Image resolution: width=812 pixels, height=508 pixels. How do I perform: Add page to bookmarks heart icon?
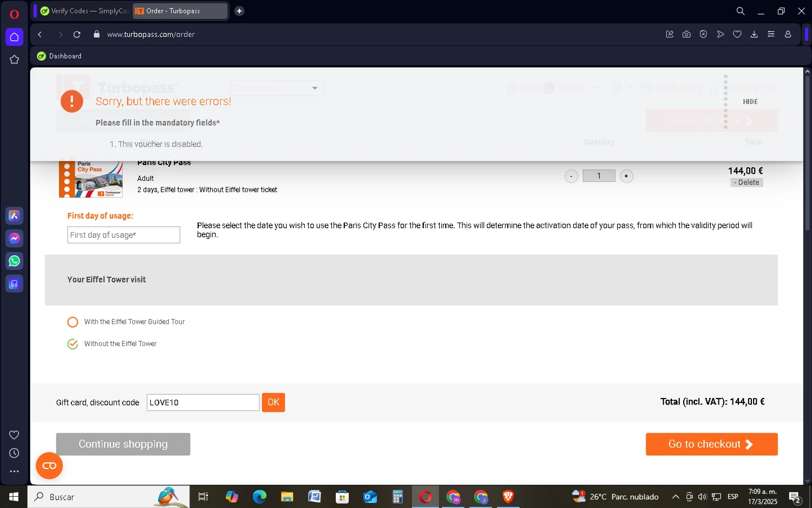tap(737, 34)
